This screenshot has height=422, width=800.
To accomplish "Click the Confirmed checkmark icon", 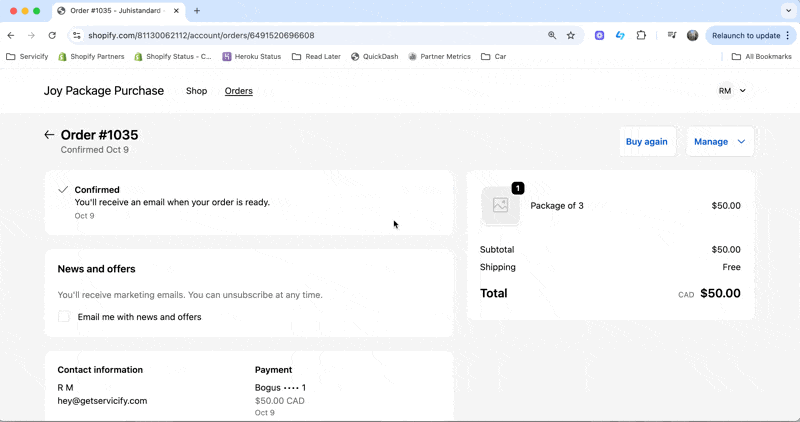I will (x=63, y=190).
